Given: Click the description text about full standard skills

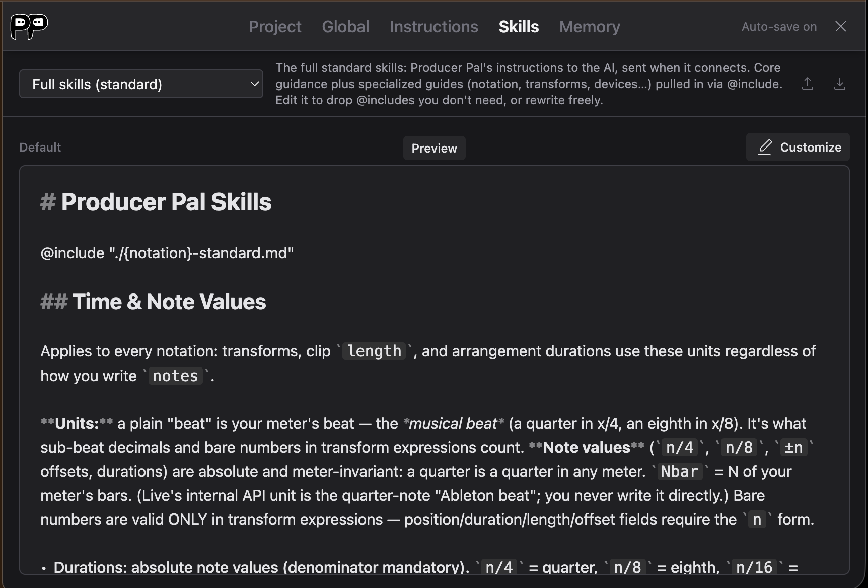Looking at the screenshot, I should 529,84.
